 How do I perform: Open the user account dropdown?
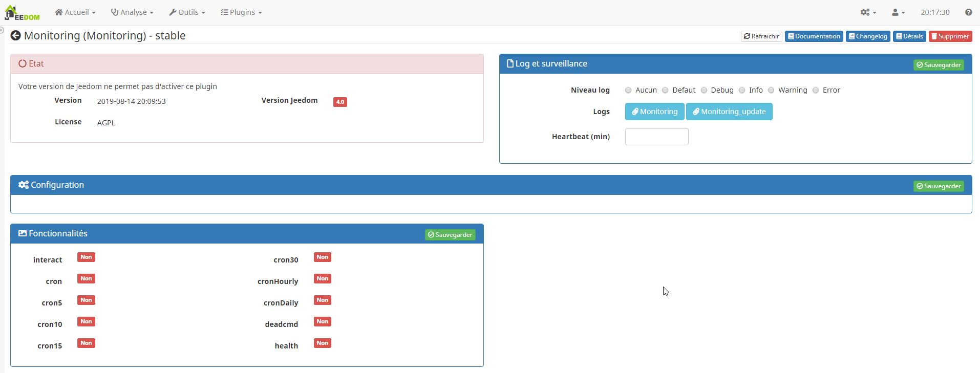click(x=898, y=12)
